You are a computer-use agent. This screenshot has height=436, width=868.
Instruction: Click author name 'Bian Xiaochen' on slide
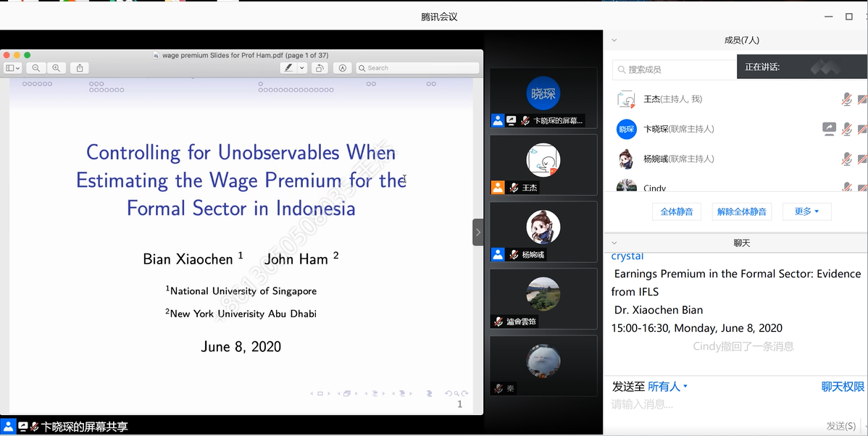pyautogui.click(x=188, y=259)
